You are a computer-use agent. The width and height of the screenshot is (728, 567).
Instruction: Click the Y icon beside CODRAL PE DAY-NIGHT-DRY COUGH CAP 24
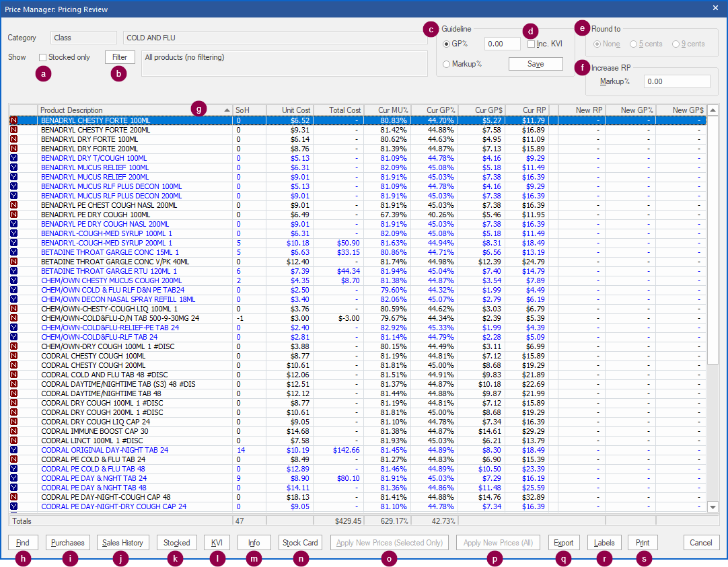point(13,506)
